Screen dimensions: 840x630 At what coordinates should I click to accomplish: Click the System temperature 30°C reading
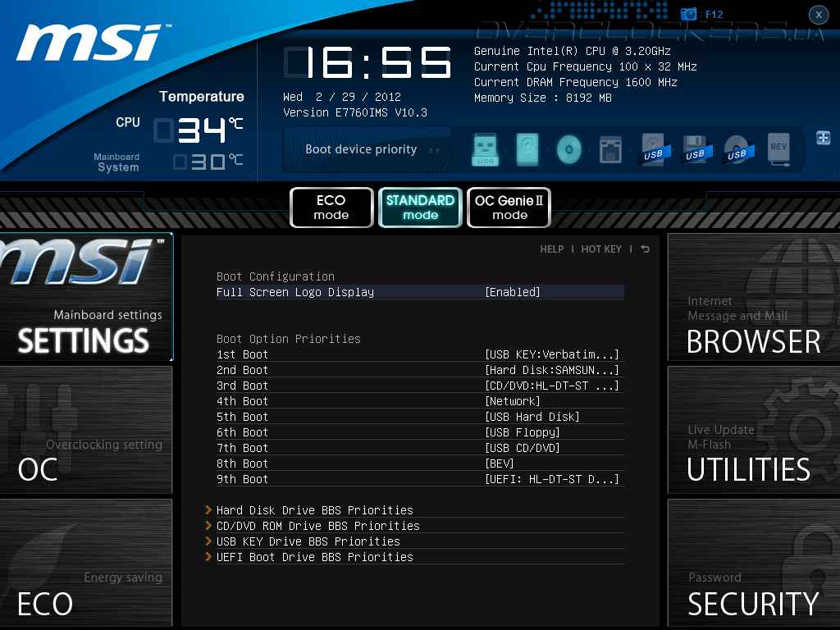pyautogui.click(x=208, y=162)
